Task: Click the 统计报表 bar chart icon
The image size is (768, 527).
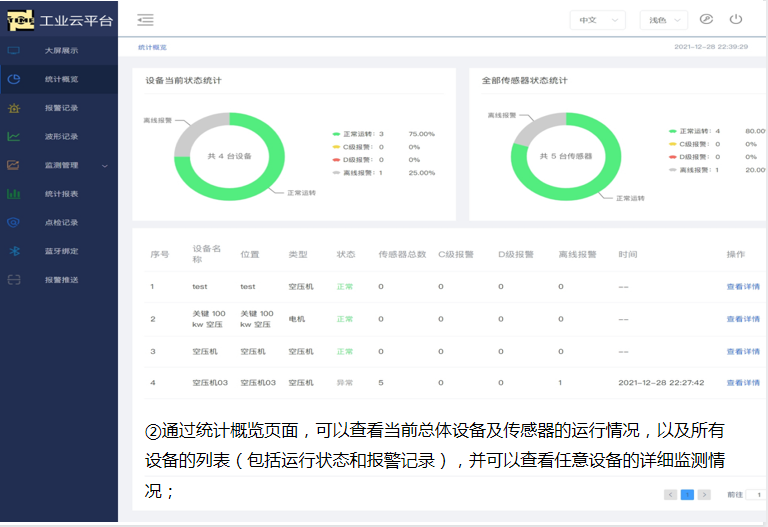Action: pyautogui.click(x=14, y=194)
